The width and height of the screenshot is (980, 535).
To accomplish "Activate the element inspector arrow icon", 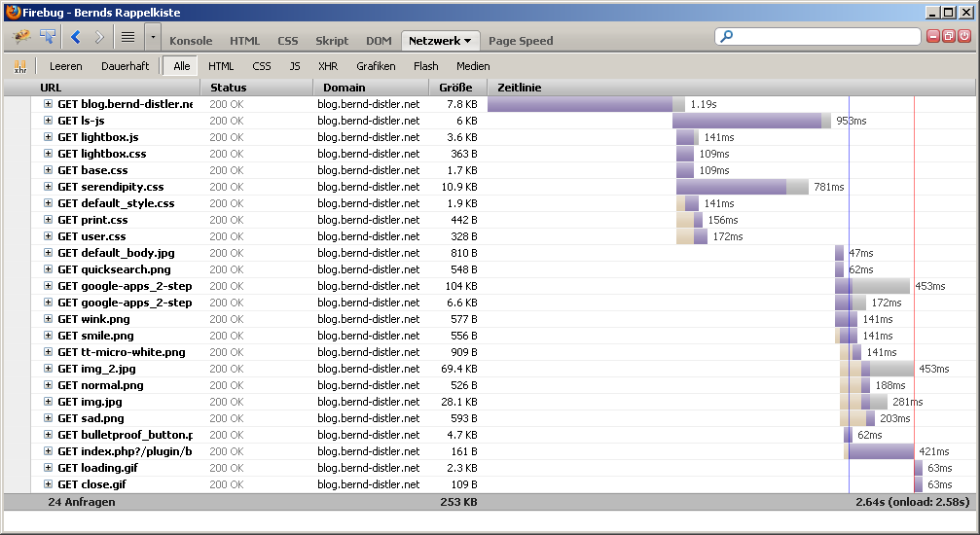I will [48, 37].
